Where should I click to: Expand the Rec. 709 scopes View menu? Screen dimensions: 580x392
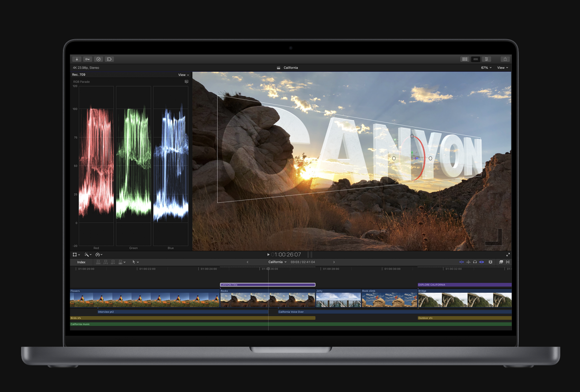pyautogui.click(x=183, y=75)
